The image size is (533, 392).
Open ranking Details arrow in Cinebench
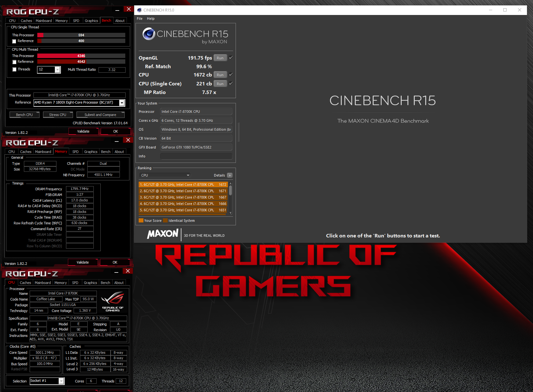pos(230,175)
